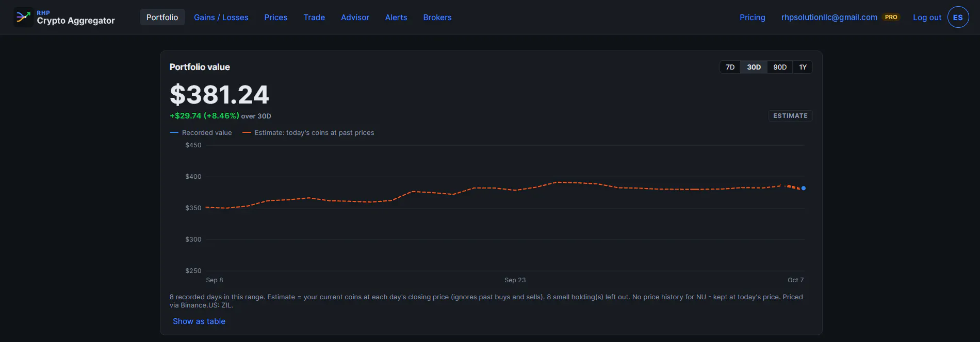Switch chart to 1Y range

(x=803, y=67)
